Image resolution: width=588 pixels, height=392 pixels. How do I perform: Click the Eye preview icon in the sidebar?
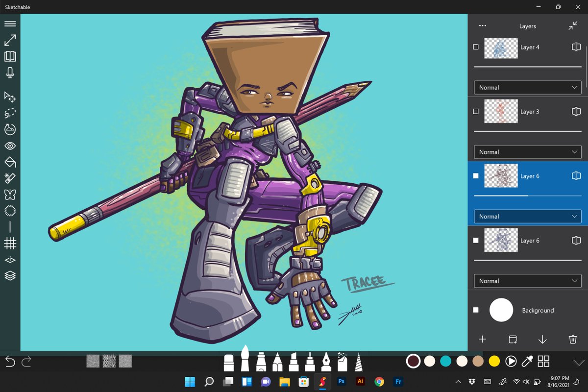[10, 146]
